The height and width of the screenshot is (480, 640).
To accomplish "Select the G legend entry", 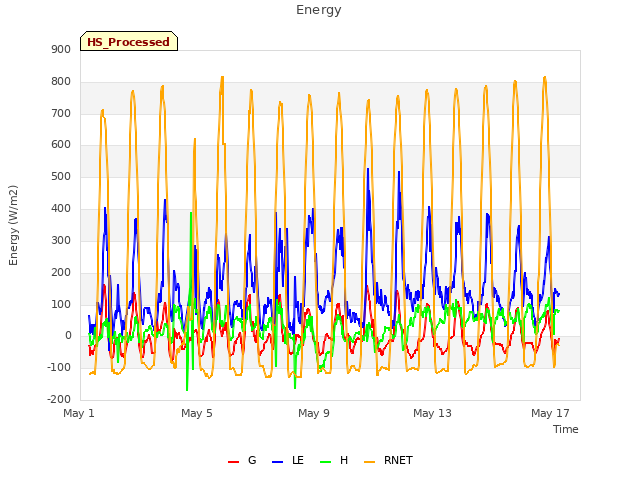I will coord(242,460).
